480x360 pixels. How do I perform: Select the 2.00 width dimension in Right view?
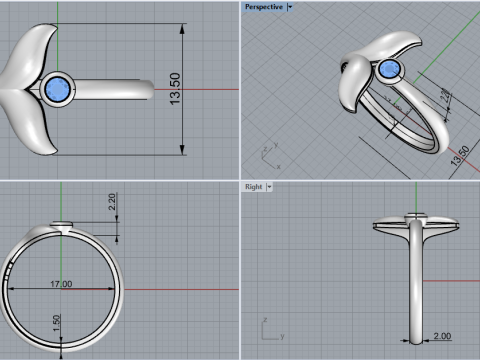(x=442, y=336)
